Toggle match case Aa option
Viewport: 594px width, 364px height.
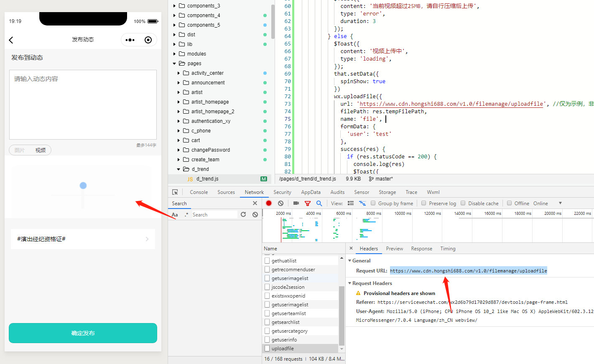[x=175, y=214]
